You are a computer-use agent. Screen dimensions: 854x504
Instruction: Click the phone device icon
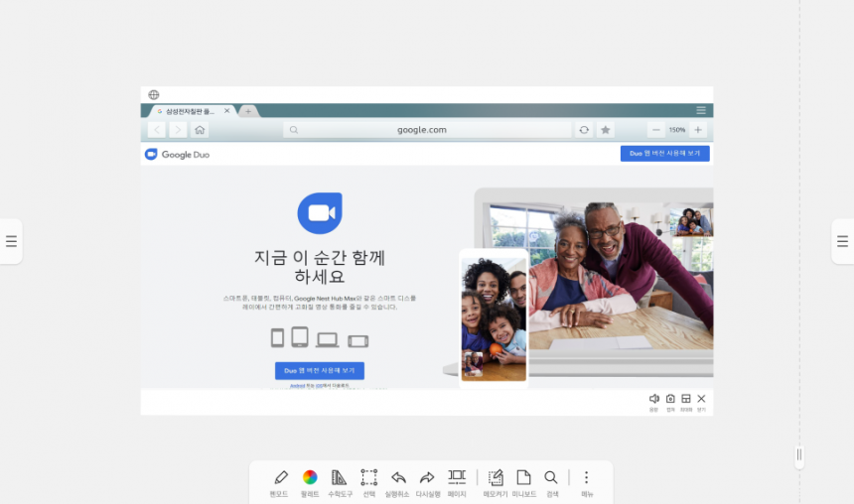point(277,338)
